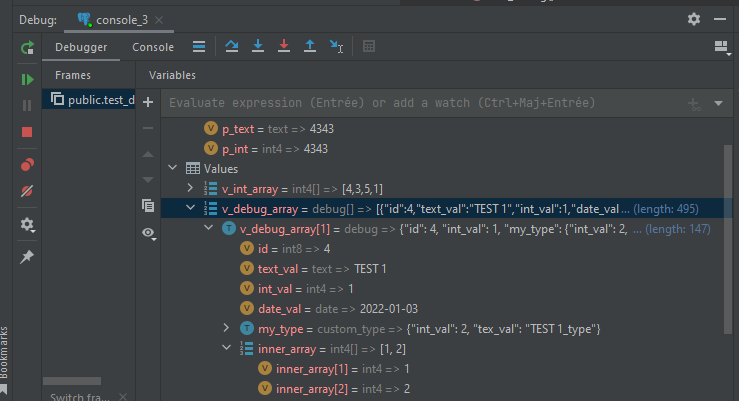The image size is (739, 401).
Task: View breakpoints with red circles icon
Action: click(x=27, y=165)
